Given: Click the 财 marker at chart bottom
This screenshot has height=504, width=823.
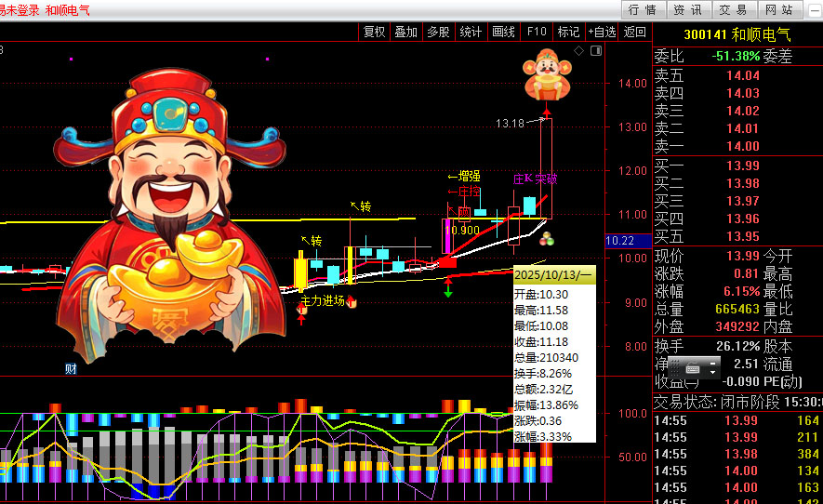Looking at the screenshot, I should click(71, 369).
